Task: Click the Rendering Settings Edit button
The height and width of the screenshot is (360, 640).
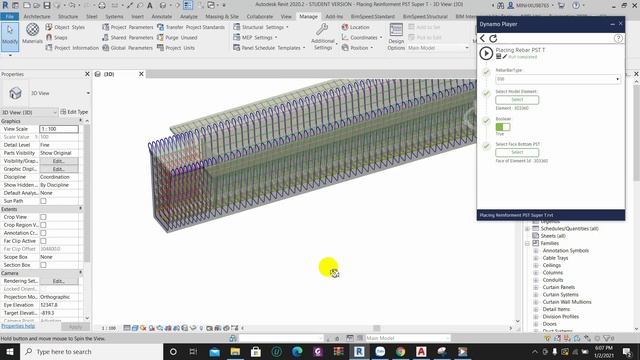Action: click(59, 281)
